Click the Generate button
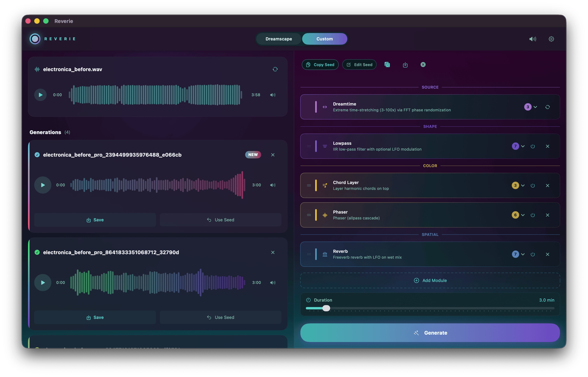This screenshot has width=588, height=377. 430,333
